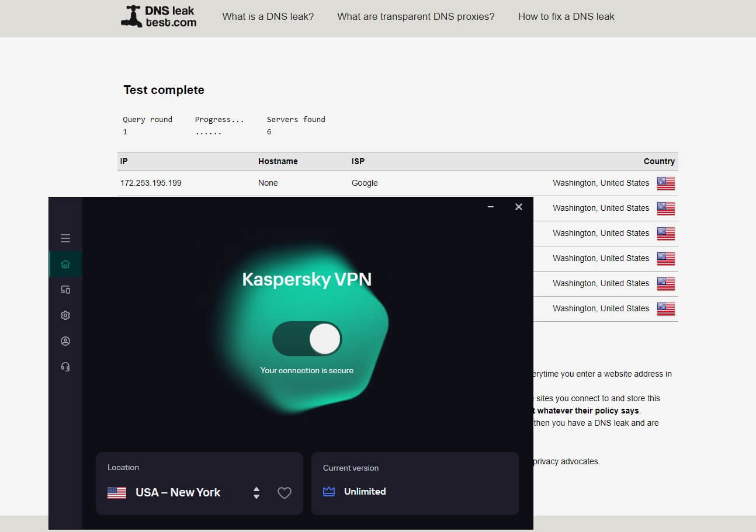Click the Unlimited version label
The image size is (756, 532).
tap(365, 492)
